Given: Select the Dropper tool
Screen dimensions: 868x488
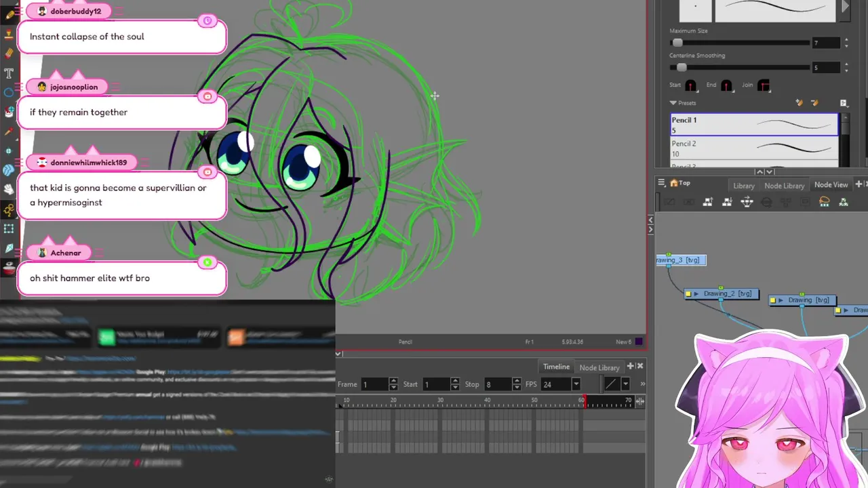Looking at the screenshot, I should click(9, 131).
